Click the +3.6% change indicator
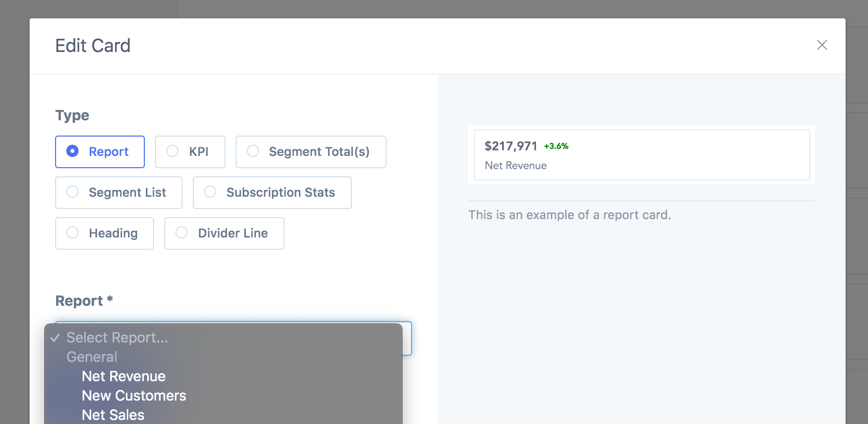Viewport: 868px width, 424px height. [x=556, y=146]
